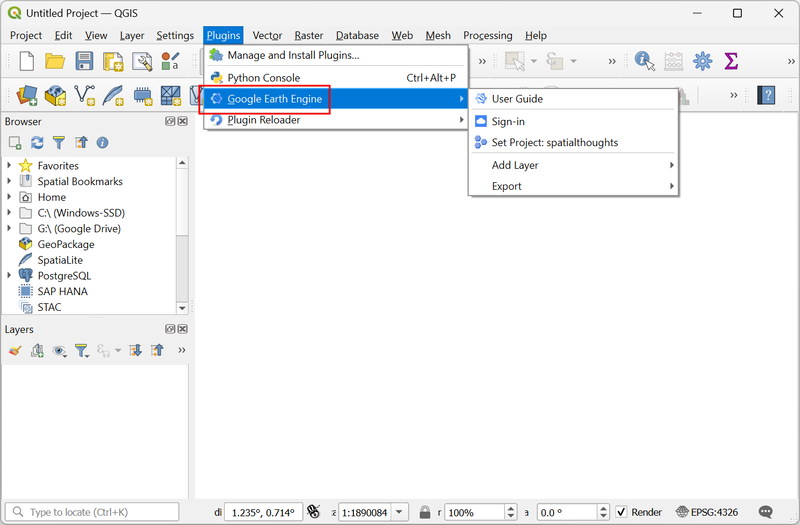The image size is (800, 525).
Task: Close the Browser panel
Action: [x=182, y=121]
